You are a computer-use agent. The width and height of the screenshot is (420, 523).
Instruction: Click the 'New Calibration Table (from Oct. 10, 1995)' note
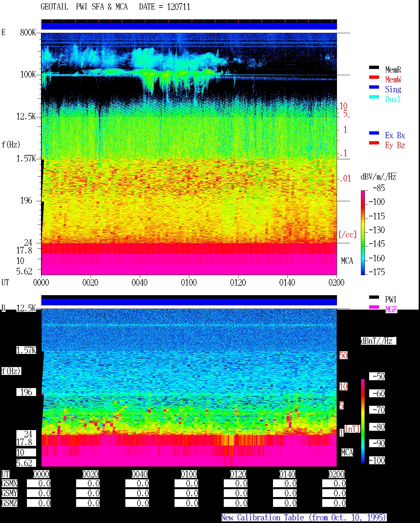coord(304,518)
